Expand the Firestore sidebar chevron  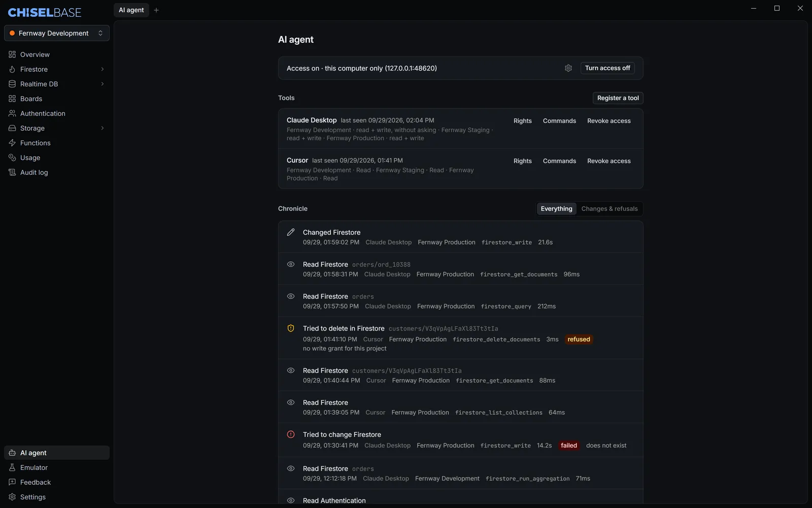click(103, 69)
